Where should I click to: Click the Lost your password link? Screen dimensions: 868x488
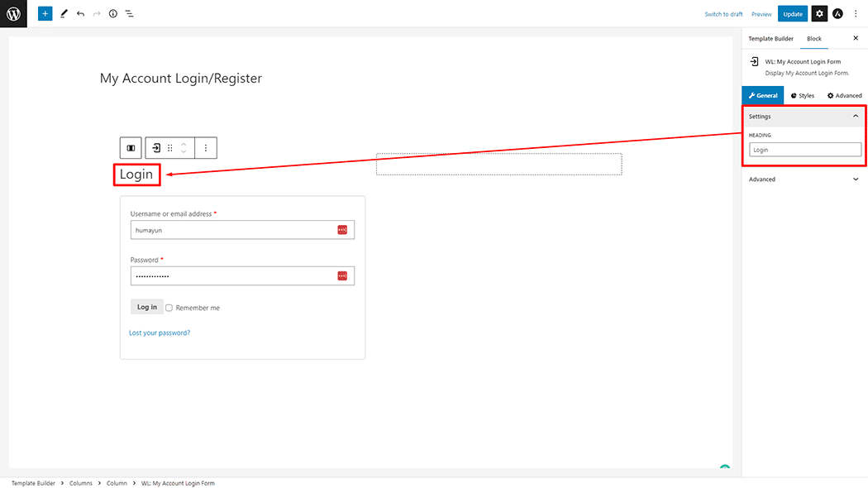tap(160, 332)
